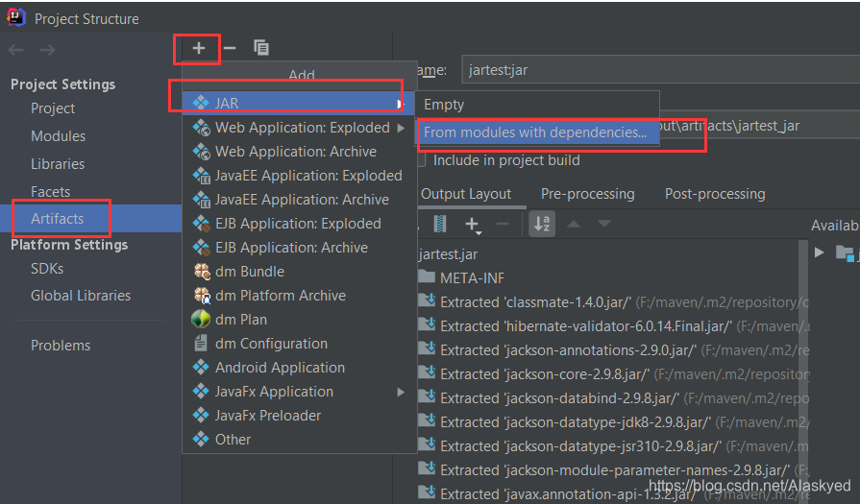The width and height of the screenshot is (860, 504).
Task: Toggle the sort elements by name icon
Action: pyautogui.click(x=542, y=224)
